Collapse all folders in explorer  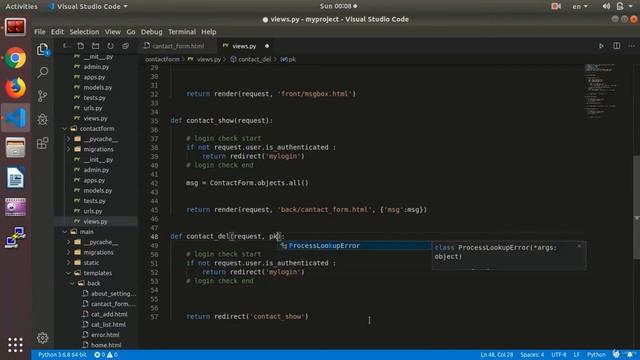pyautogui.click(x=125, y=46)
